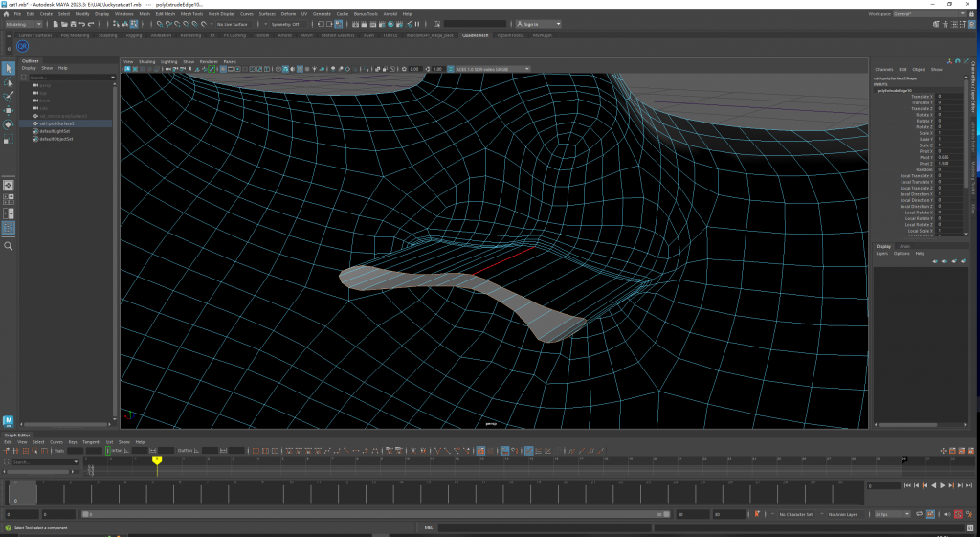Go to the end of playback range
The width and height of the screenshot is (980, 537).
[x=969, y=485]
